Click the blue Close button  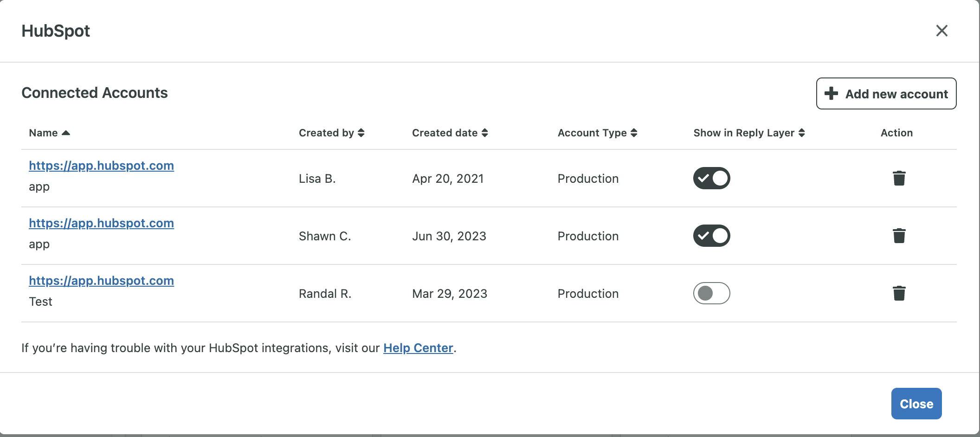pos(916,404)
